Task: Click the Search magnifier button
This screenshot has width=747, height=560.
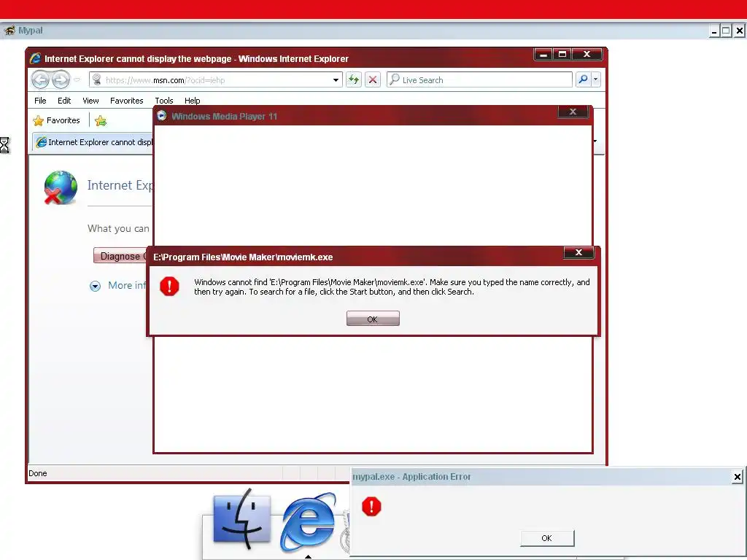Action: 583,79
